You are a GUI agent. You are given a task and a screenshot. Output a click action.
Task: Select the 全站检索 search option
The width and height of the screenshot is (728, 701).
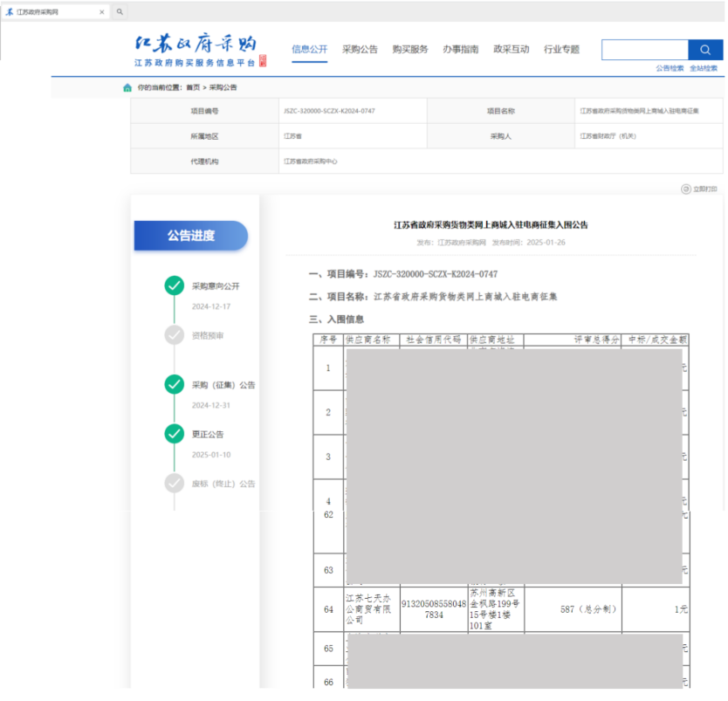pyautogui.click(x=704, y=68)
